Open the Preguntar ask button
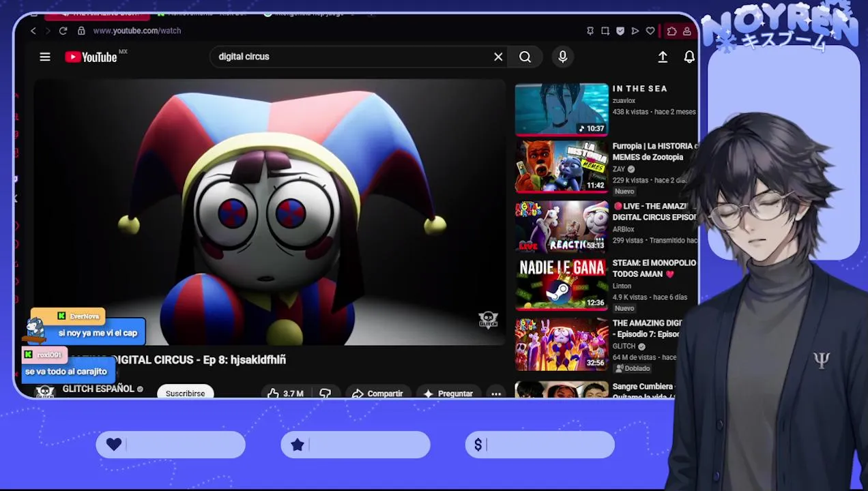Screen dimensions: 868x491 (448, 393)
